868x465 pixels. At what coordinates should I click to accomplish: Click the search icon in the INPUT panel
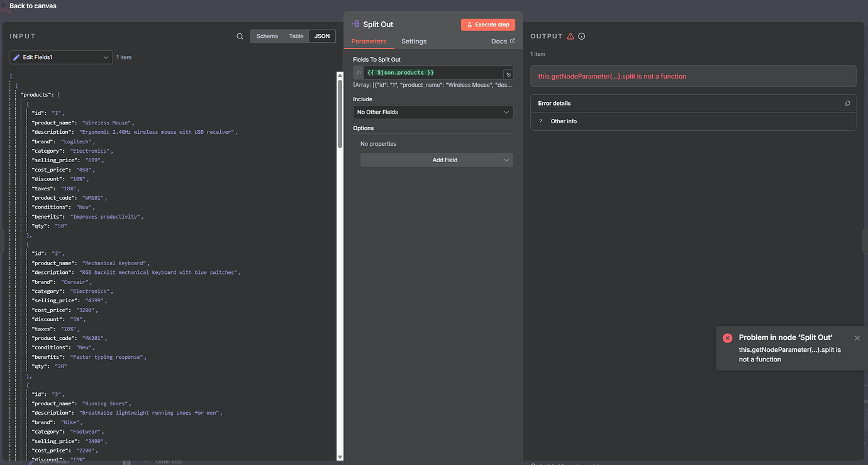tap(240, 36)
